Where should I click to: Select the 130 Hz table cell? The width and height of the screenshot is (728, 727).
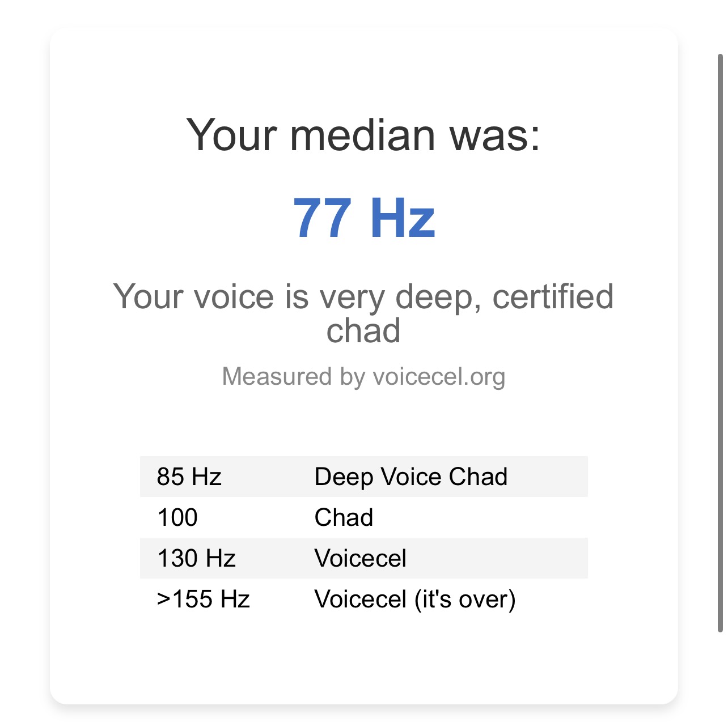[x=196, y=558]
